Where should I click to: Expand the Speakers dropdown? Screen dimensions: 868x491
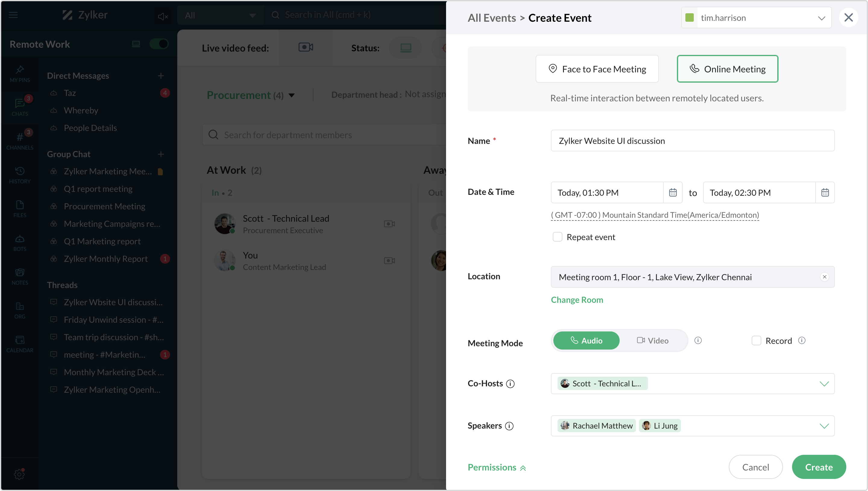(x=824, y=426)
